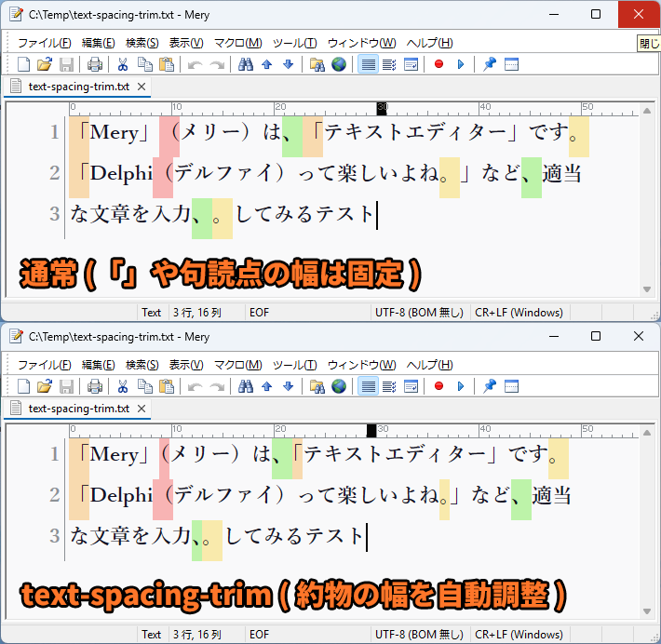
Task: Click Find in files icon in top window
Action: click(317, 64)
